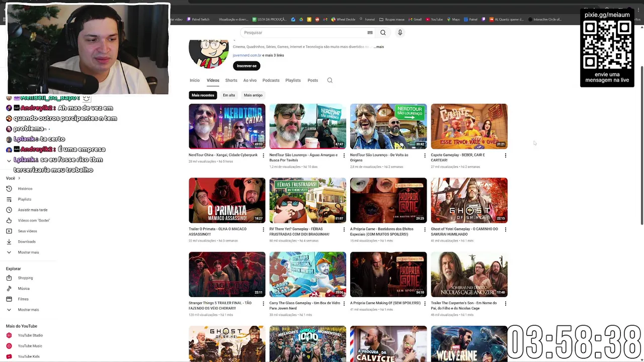Click the Filmes clapperboard icon

click(x=9, y=299)
